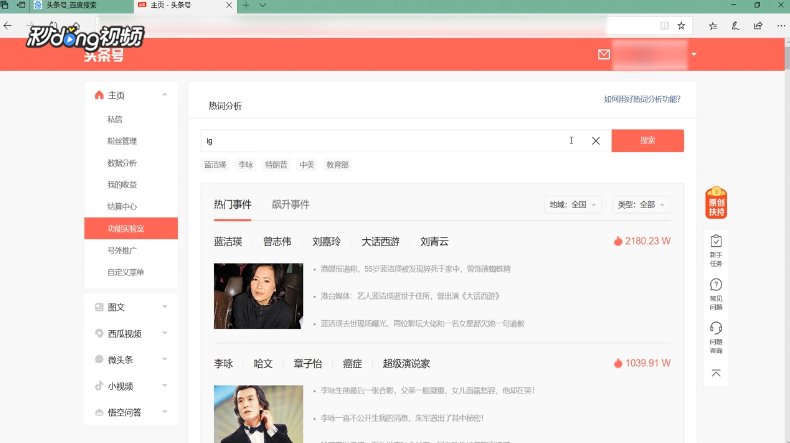
Task: Open the 地域: 全国 dropdown
Action: (x=572, y=205)
